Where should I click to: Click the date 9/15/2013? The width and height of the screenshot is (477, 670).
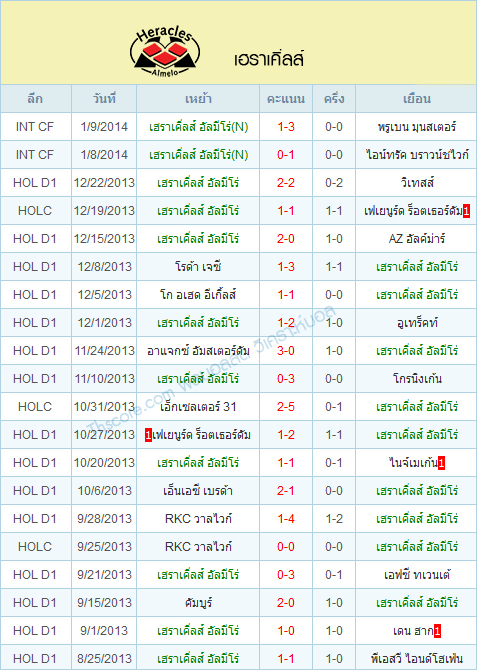[104, 602]
